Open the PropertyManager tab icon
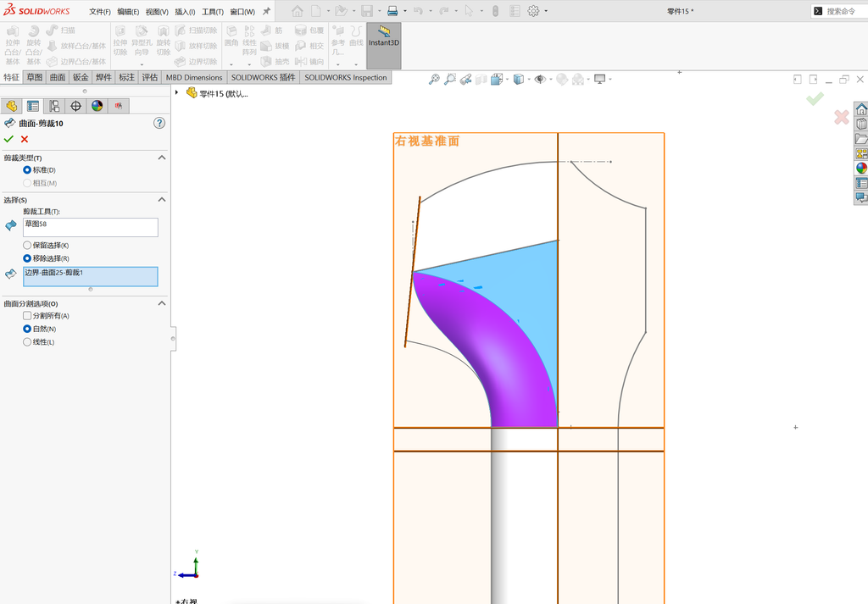The width and height of the screenshot is (868, 604). [x=33, y=106]
